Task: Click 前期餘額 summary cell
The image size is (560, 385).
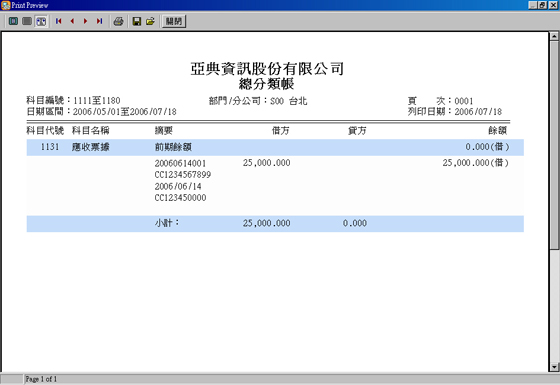Action: [x=173, y=147]
